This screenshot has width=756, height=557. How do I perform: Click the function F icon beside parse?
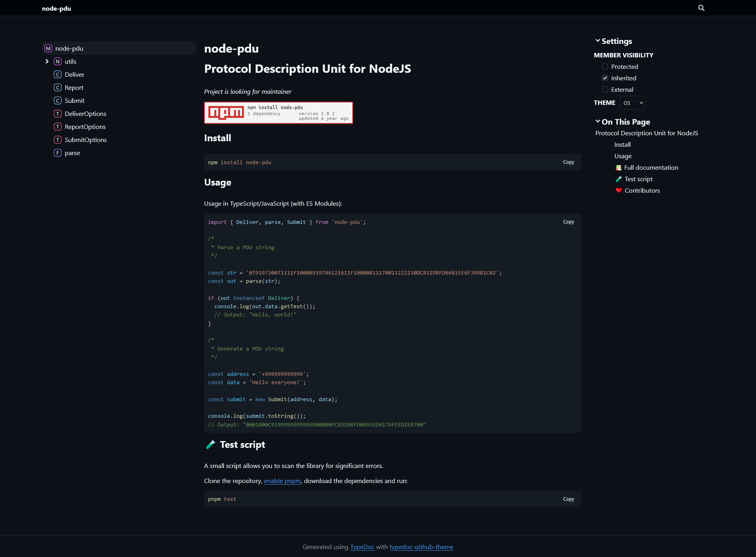coord(58,153)
